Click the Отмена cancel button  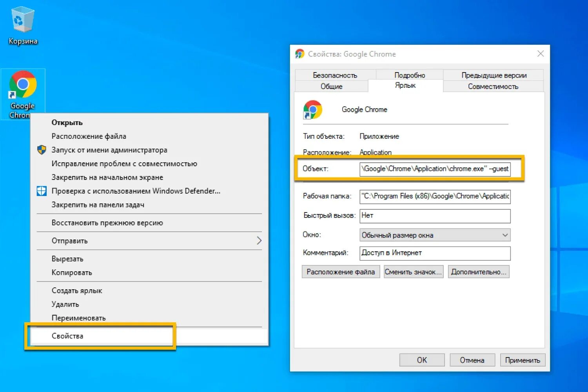[472, 360]
